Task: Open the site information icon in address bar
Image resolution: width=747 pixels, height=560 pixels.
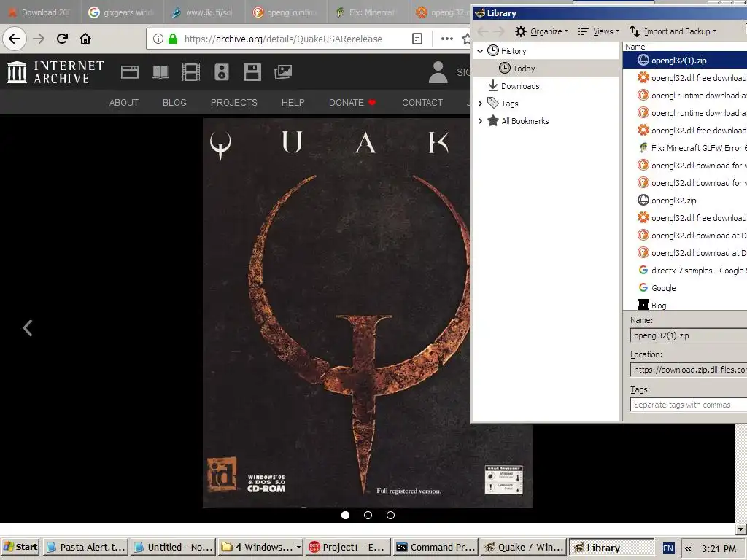Action: [x=158, y=39]
